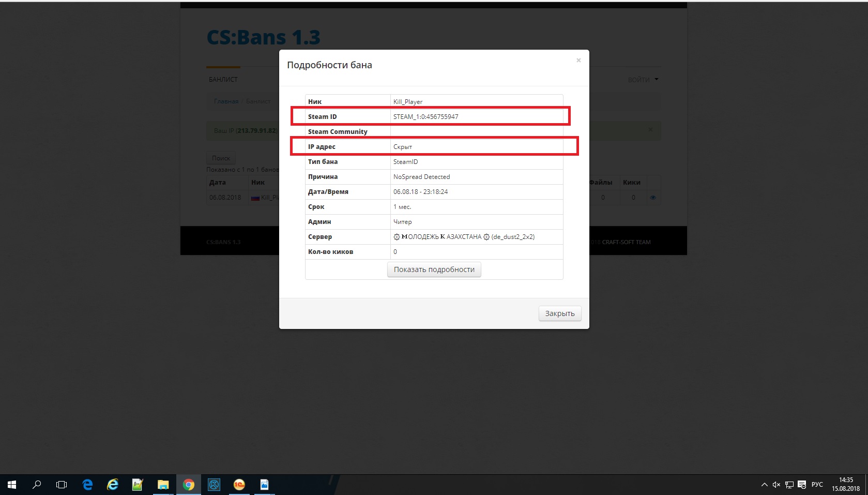Click the IP address value 'Скрыт'

402,147
